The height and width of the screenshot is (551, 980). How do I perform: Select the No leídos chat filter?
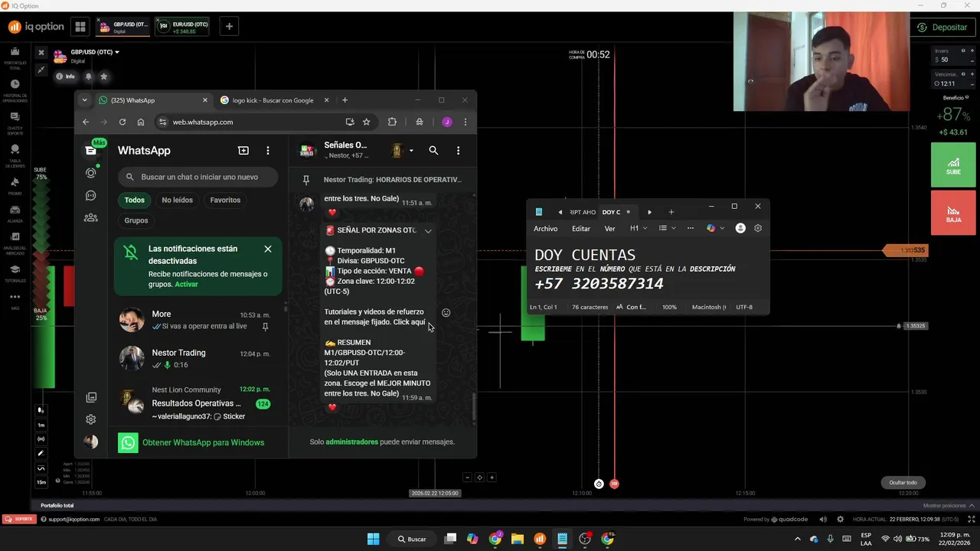(177, 200)
